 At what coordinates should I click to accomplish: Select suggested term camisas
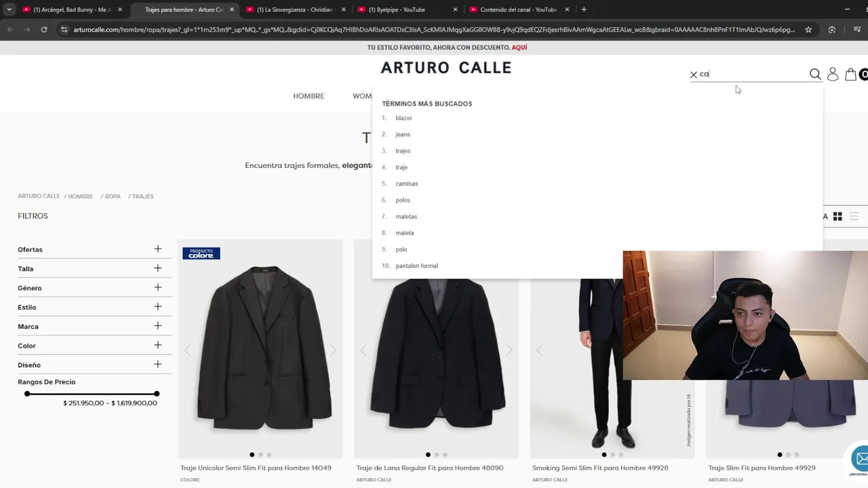coord(407,184)
